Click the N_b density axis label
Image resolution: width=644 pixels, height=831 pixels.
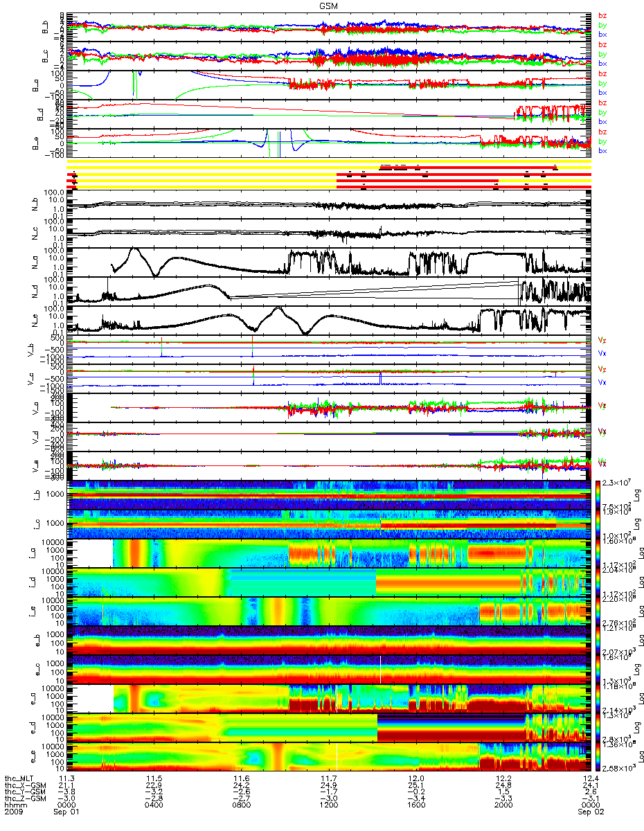click(x=34, y=205)
